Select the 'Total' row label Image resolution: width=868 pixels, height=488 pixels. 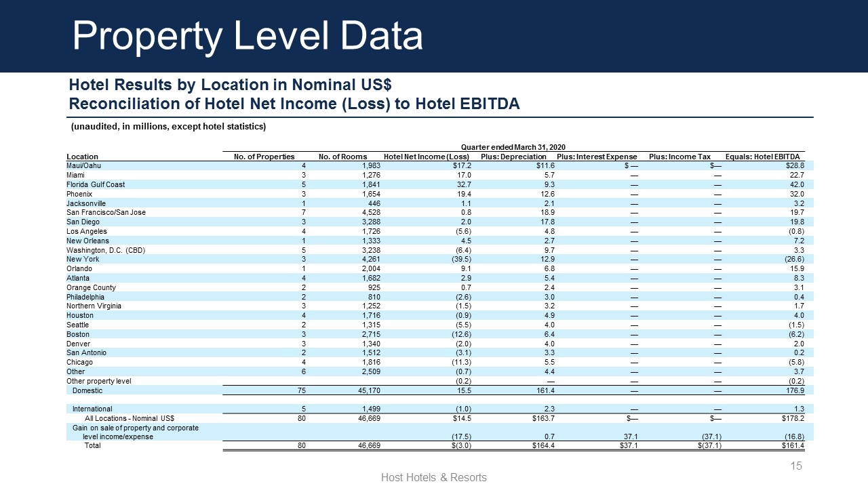[92, 446]
